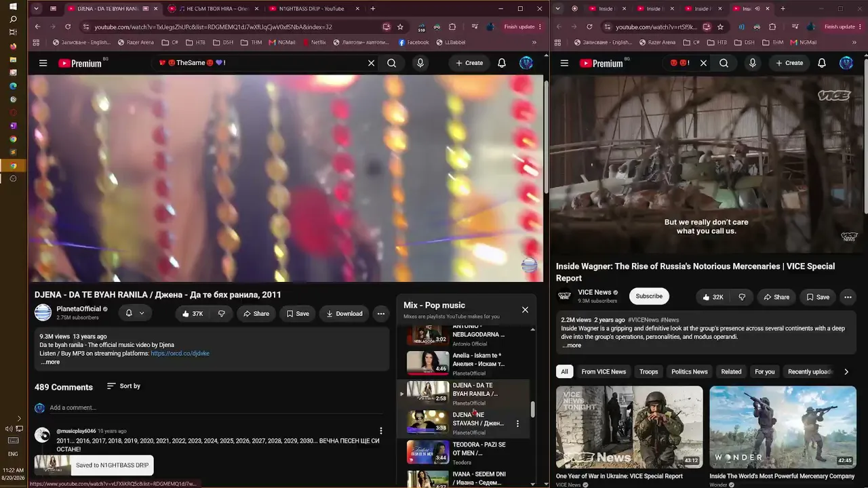Open more actions for DJENA video
This screenshot has height=488, width=868.
tap(381, 314)
